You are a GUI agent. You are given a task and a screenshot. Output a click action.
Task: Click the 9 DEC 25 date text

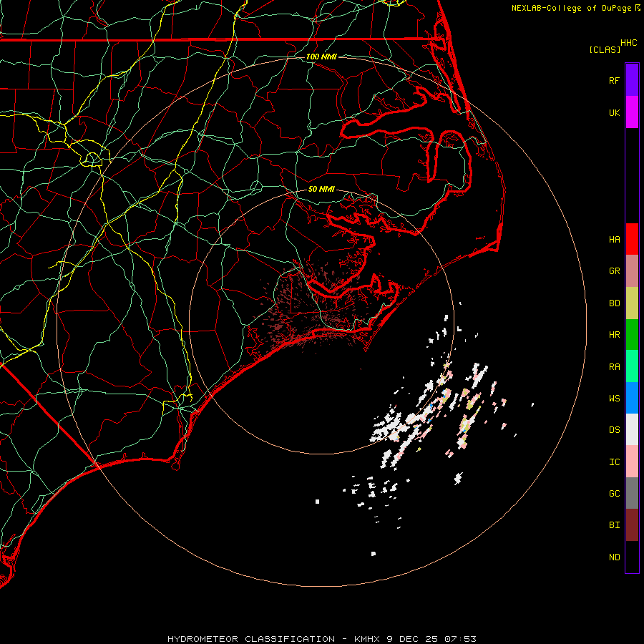click(x=413, y=639)
